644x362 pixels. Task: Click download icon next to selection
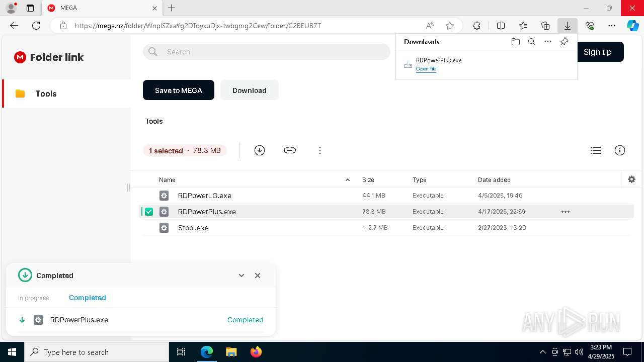[x=260, y=150]
